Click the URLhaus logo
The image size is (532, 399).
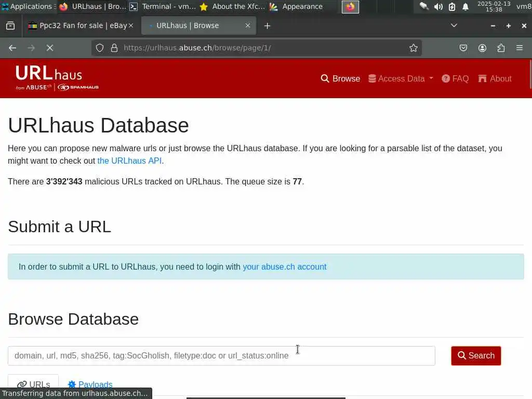57,78
